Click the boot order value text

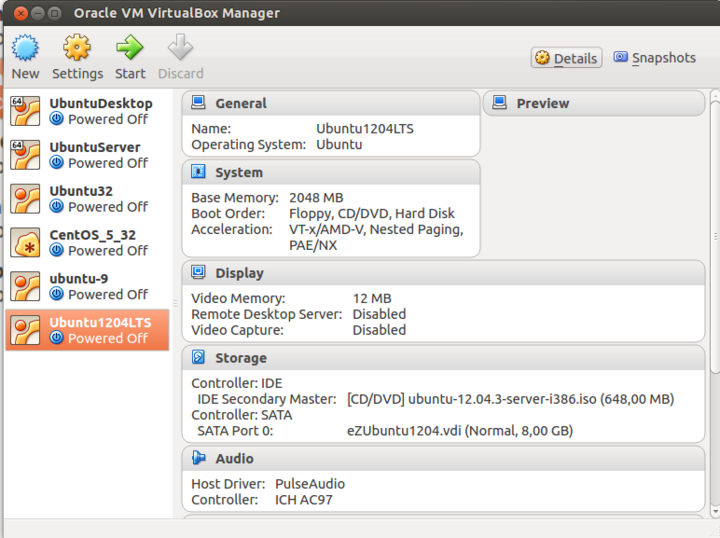coord(371,213)
